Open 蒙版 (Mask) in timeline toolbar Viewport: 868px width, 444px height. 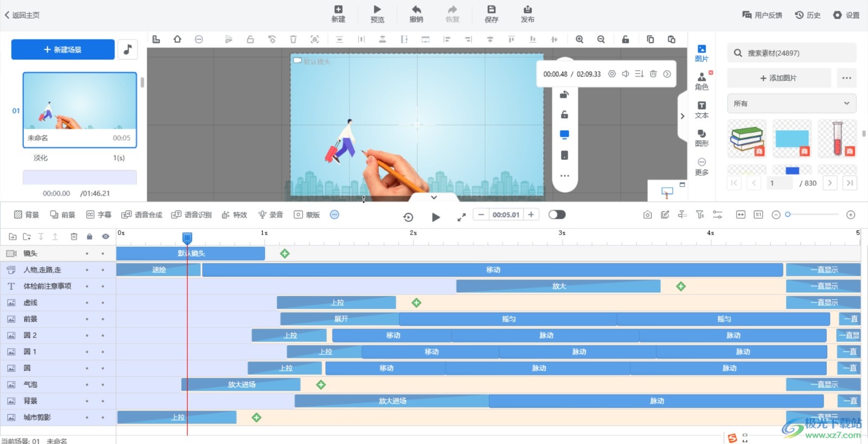[x=307, y=215]
